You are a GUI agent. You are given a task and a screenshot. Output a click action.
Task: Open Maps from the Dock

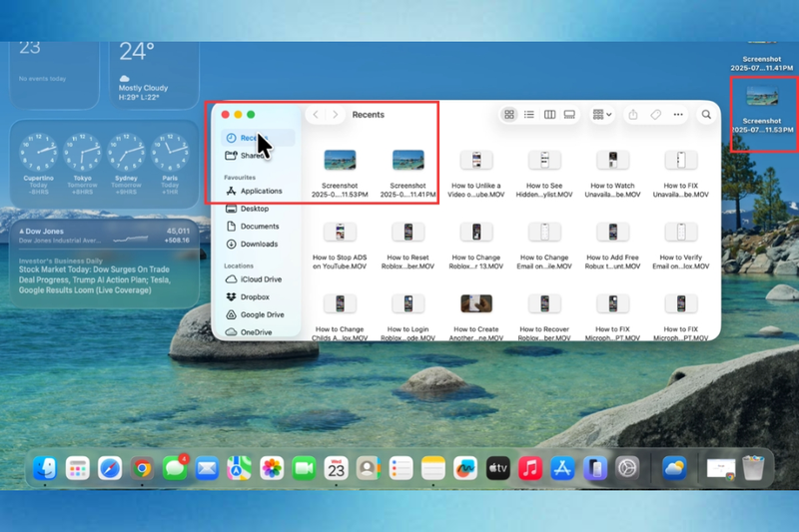coord(239,468)
